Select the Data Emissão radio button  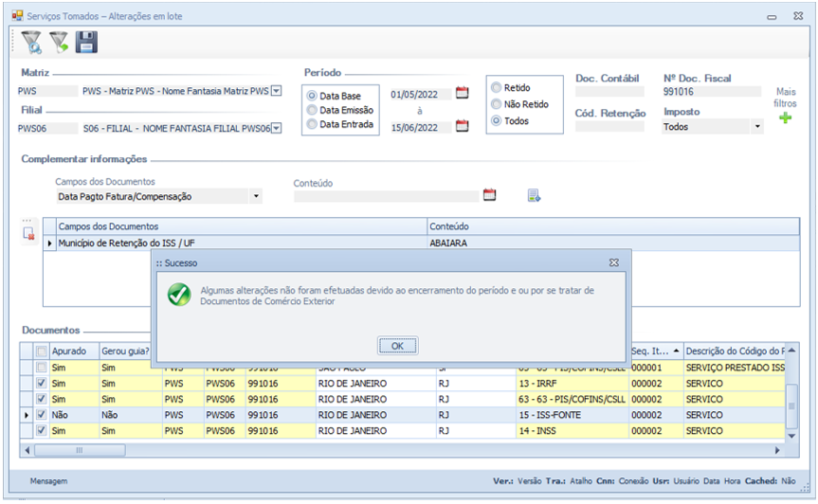(313, 110)
